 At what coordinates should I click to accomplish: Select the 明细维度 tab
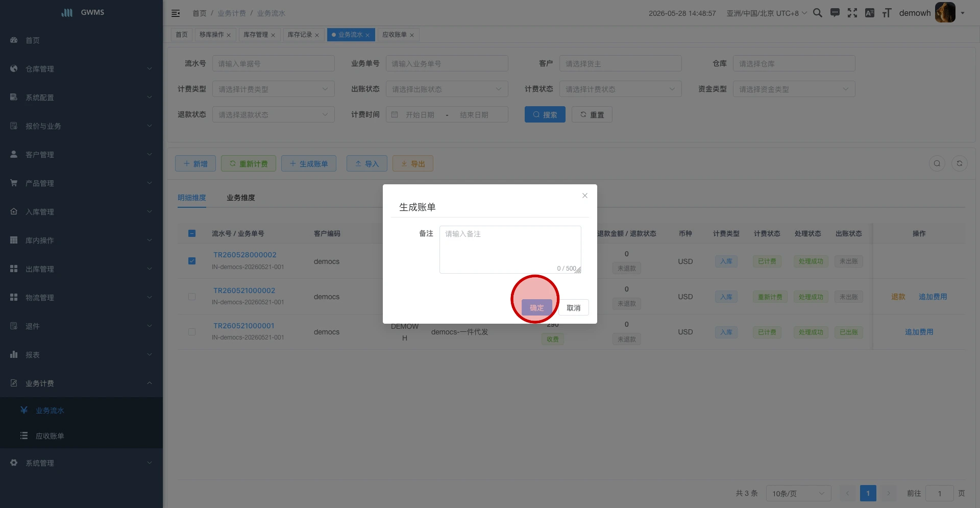click(x=192, y=198)
